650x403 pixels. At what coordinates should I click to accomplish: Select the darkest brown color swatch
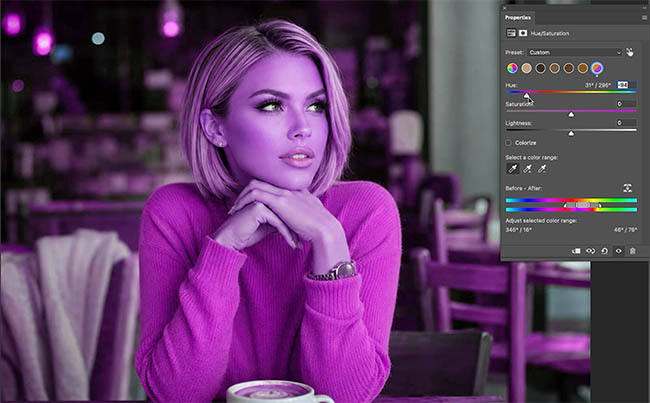(541, 68)
